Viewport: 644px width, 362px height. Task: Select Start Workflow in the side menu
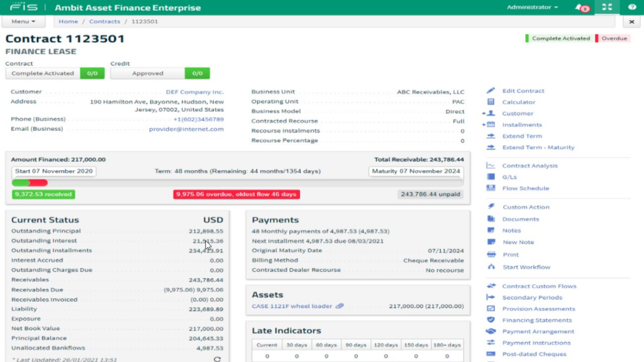526,266
